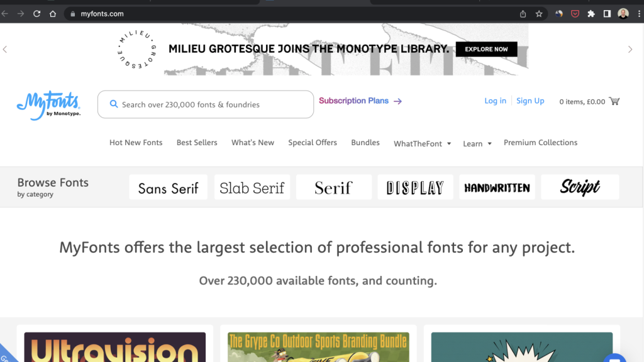Viewport: 644px width, 362px height.
Task: Click the Subscription Plans arrow icon
Action: tap(398, 101)
